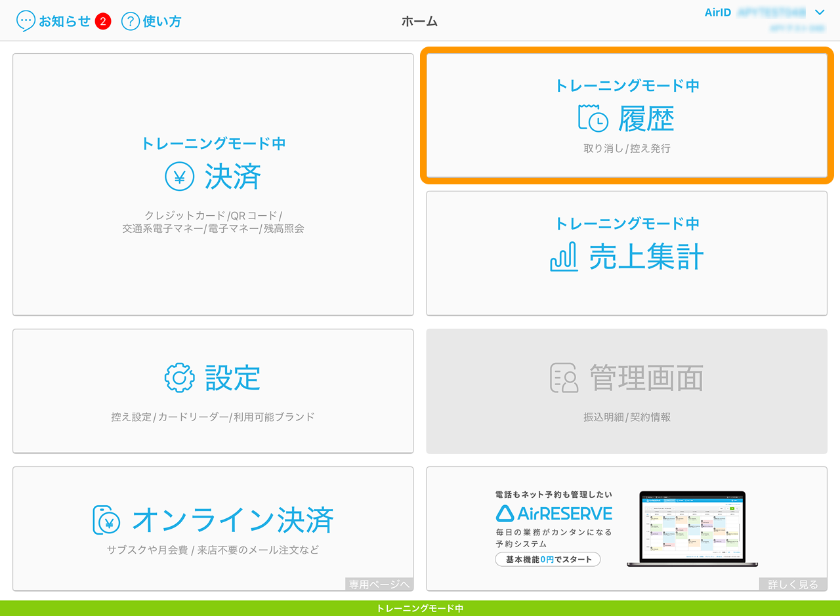This screenshot has width=840, height=616.
Task: Open the お知らせ notifications link
Action: click(64, 21)
